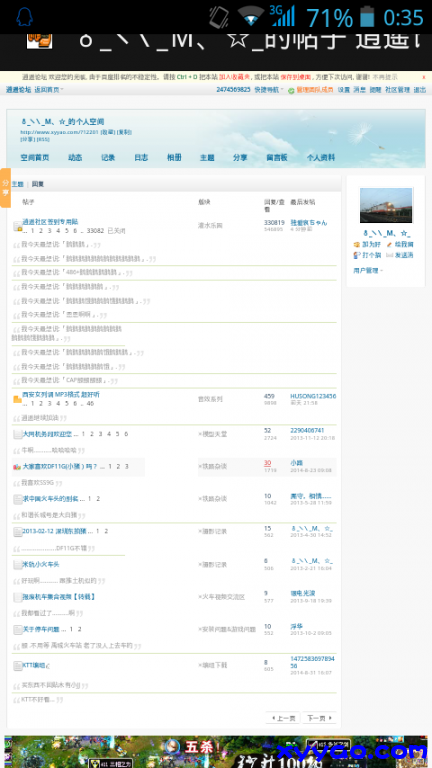Click the 给我留言 pencil icon
The image size is (432, 768).
pyautogui.click(x=389, y=244)
